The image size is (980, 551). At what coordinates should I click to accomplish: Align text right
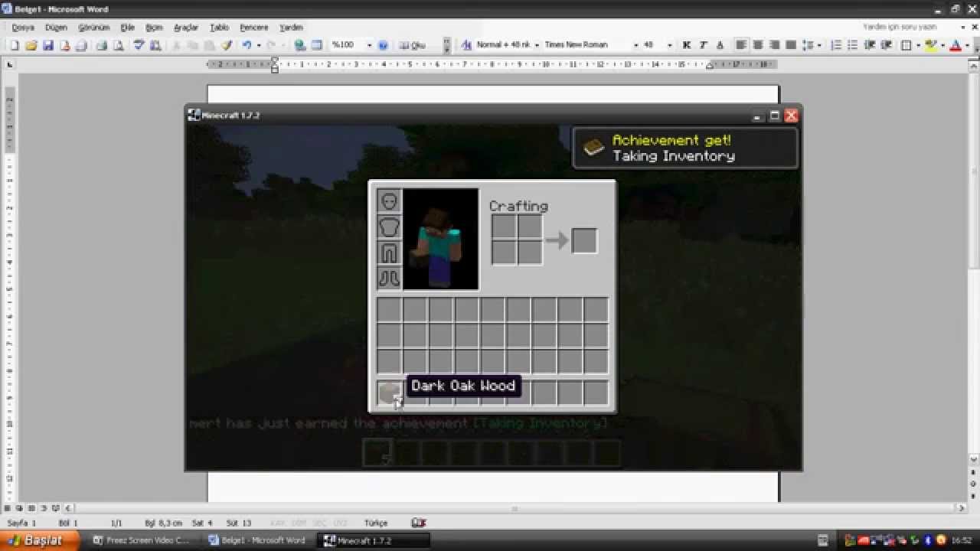click(775, 45)
